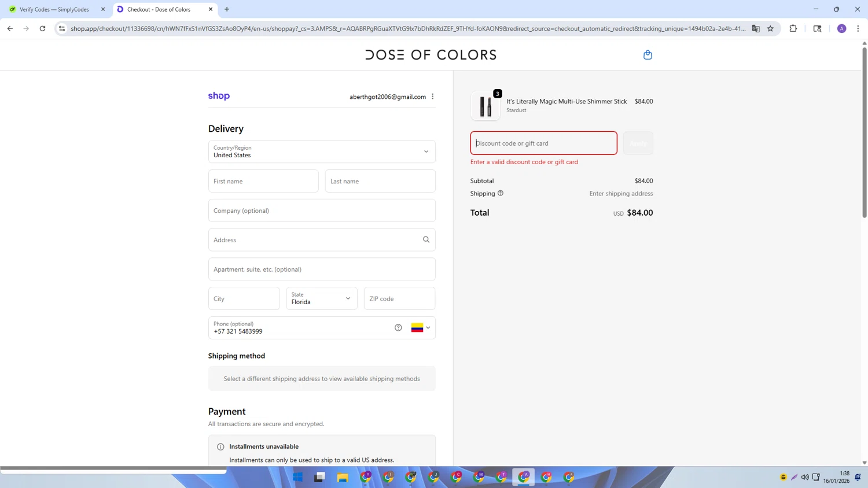Focus the First name field
Screen dimensions: 868x488
click(x=263, y=181)
